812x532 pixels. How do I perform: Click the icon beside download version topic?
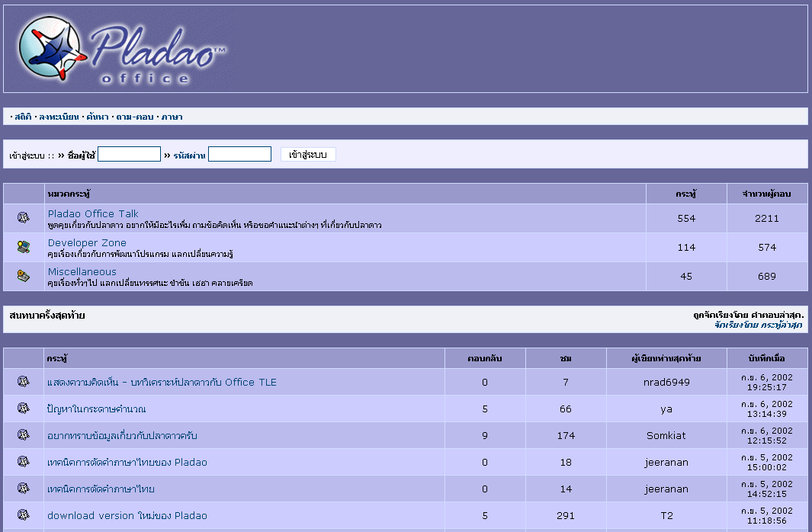click(24, 515)
